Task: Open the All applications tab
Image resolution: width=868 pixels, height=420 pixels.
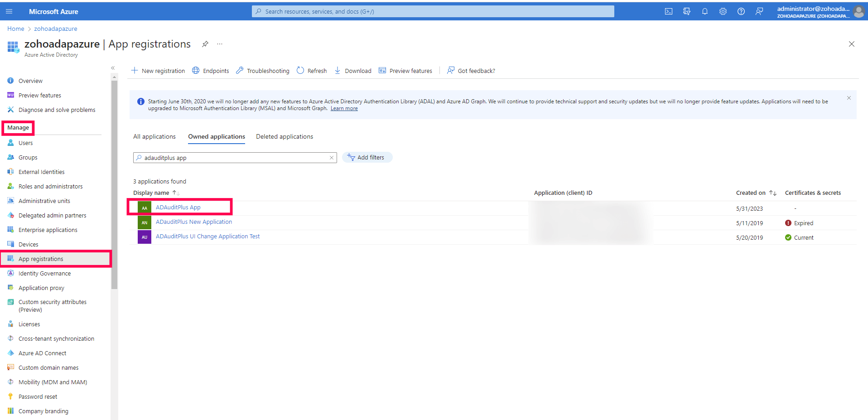Action: click(154, 136)
